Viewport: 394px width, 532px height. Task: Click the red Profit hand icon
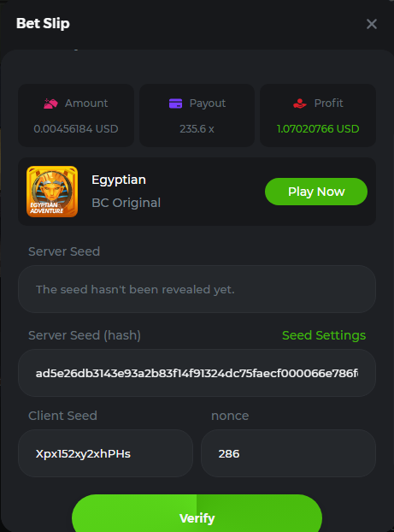tap(300, 103)
